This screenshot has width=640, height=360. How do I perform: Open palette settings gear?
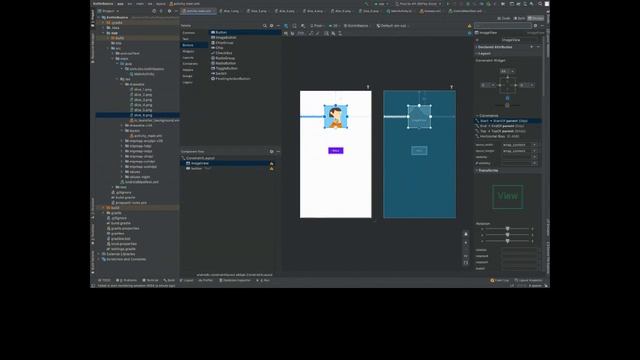(x=271, y=26)
